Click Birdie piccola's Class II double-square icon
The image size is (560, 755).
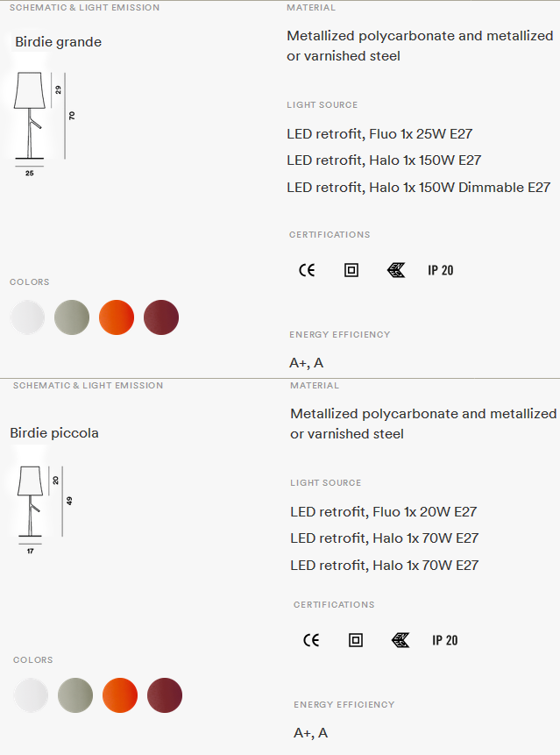point(356,640)
